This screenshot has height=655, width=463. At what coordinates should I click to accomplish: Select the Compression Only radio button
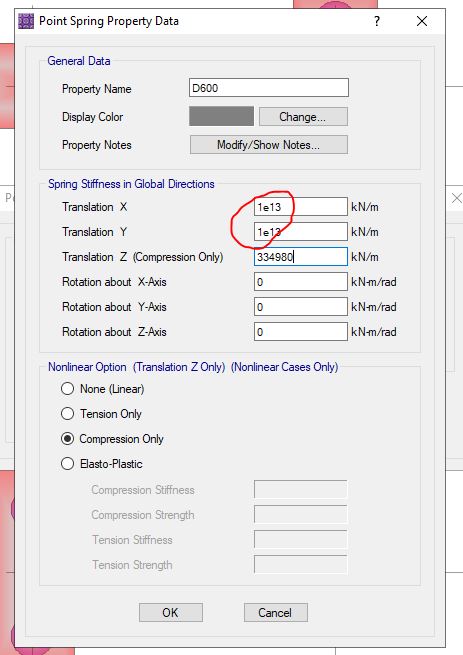pyautogui.click(x=67, y=439)
